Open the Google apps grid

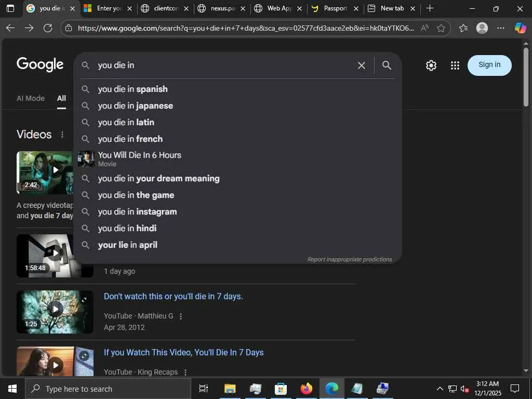[455, 65]
